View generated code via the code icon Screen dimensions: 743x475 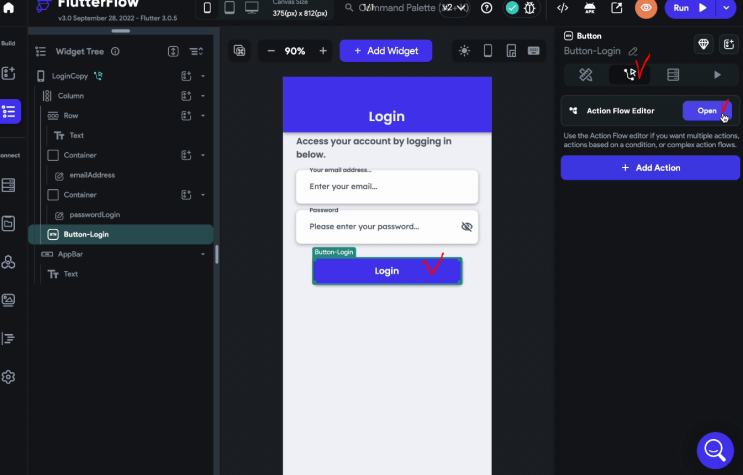click(562, 8)
